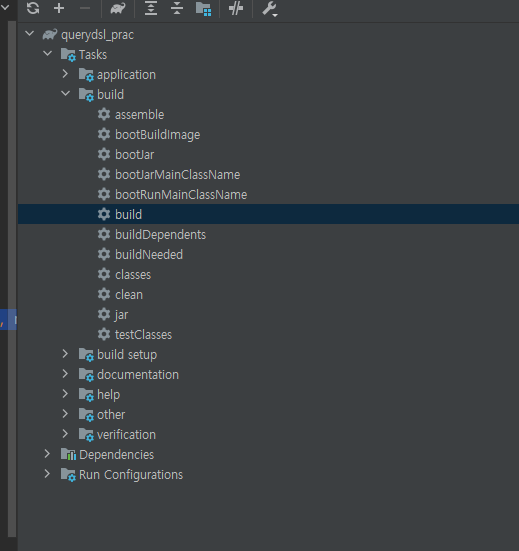Screen dimensions: 519x551
Task: Collapse all tree nodes icon
Action: tap(177, 8)
